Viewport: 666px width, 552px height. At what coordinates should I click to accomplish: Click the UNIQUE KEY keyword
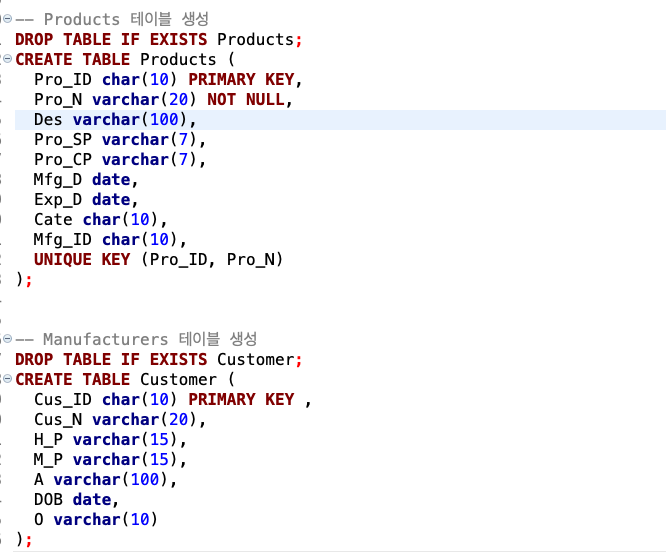[x=82, y=259]
